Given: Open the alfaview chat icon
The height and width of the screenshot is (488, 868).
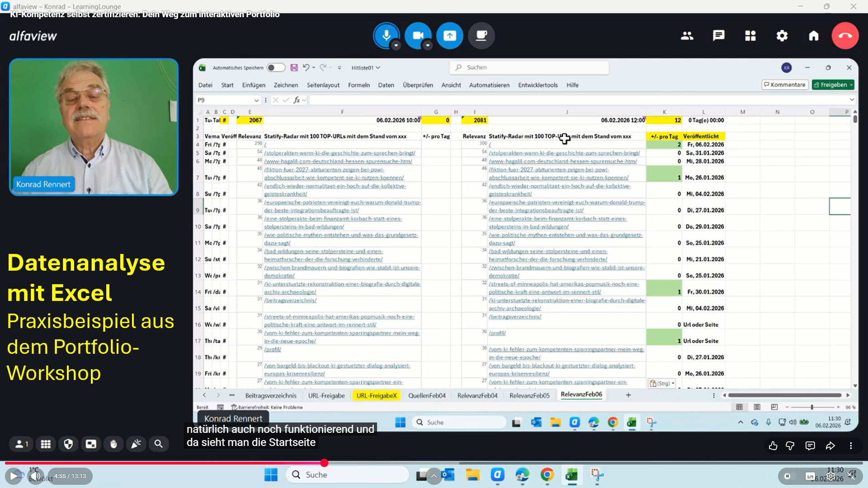Looking at the screenshot, I should pos(718,36).
